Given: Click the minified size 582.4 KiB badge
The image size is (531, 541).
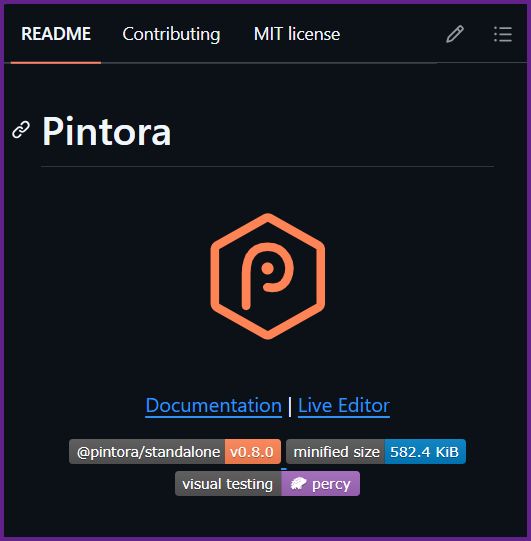Looking at the screenshot, I should tap(376, 451).
